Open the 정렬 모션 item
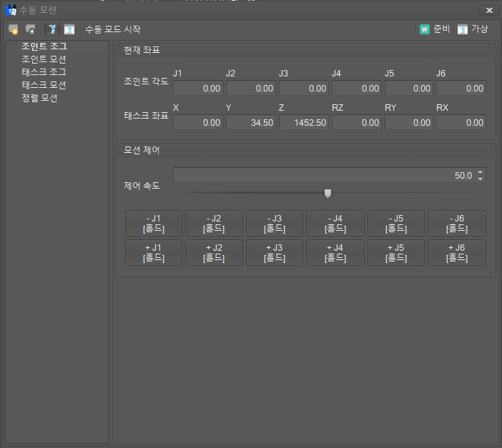502x448 pixels. click(39, 98)
